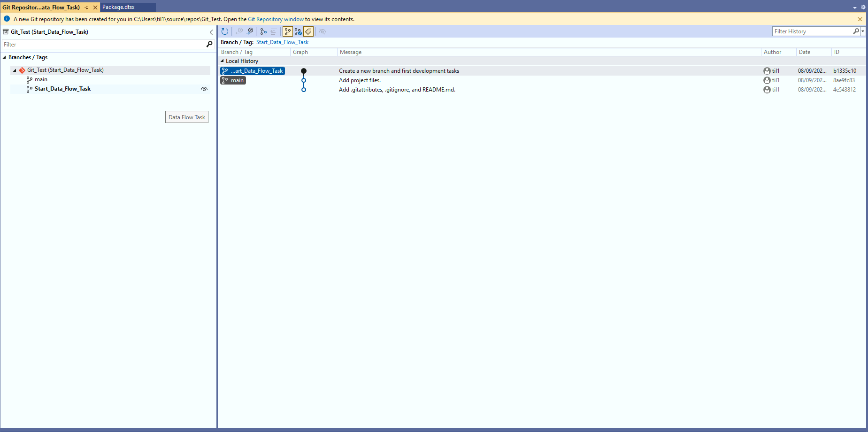Screen dimensions: 868x432
Task: Click author avatar for commit 4e543812
Action: pyautogui.click(x=767, y=90)
